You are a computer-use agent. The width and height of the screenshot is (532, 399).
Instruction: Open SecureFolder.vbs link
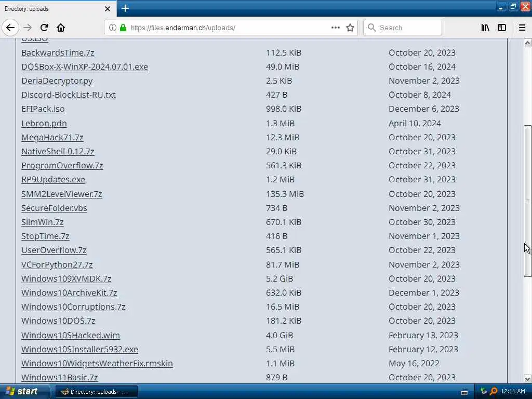tap(54, 208)
